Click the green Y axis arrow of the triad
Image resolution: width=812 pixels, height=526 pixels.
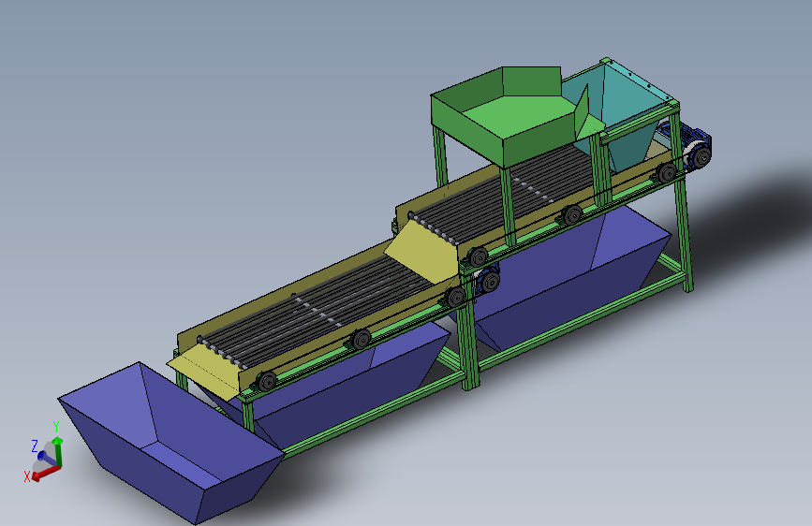coord(58,452)
